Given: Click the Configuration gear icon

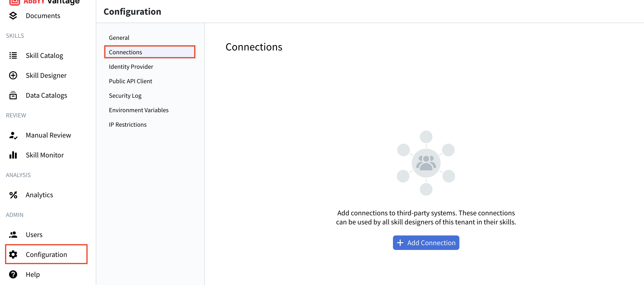Looking at the screenshot, I should [x=13, y=254].
